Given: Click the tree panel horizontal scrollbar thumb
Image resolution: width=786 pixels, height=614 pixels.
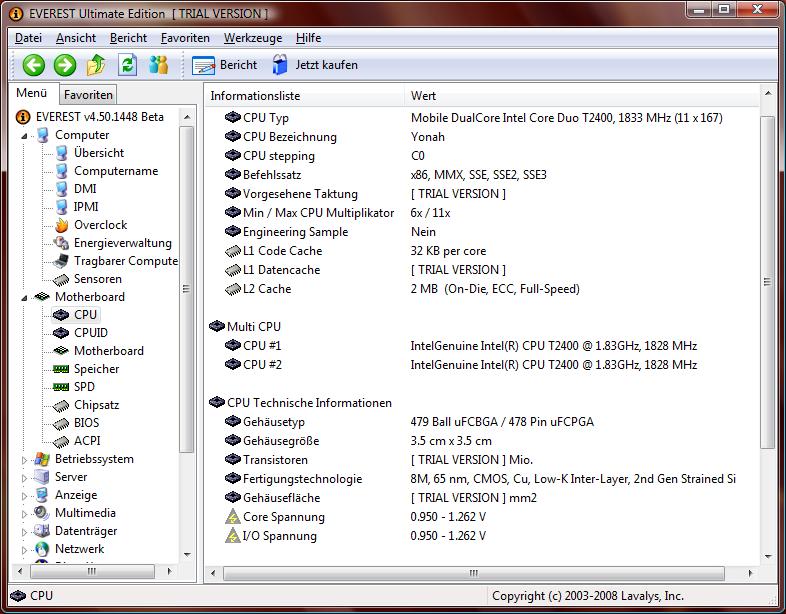Looking at the screenshot, I should (92, 571).
